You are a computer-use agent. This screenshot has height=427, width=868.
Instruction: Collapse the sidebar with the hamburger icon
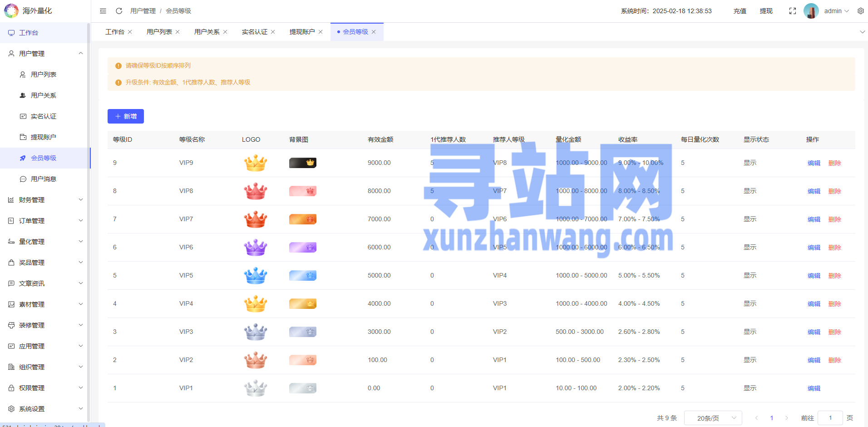click(x=103, y=11)
